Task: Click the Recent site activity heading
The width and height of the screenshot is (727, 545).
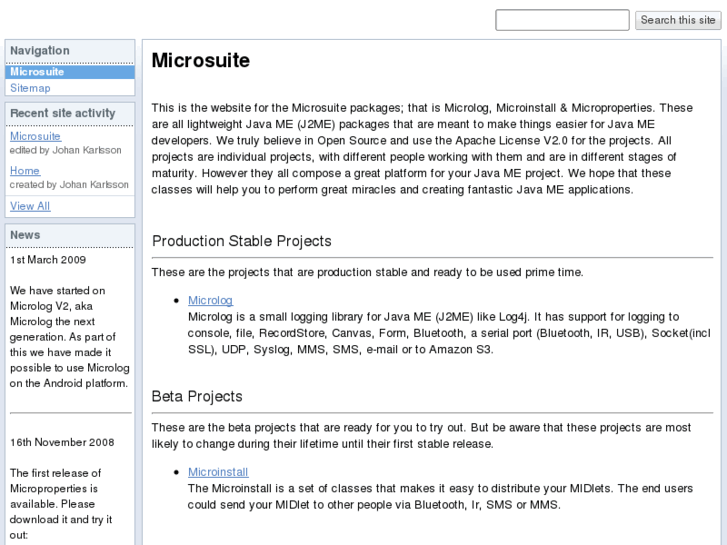Action: coord(63,113)
